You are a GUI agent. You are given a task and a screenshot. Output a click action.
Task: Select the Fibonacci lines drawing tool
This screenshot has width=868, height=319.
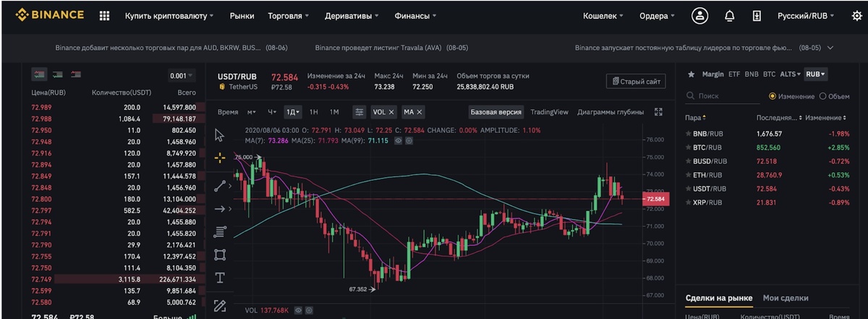click(220, 232)
